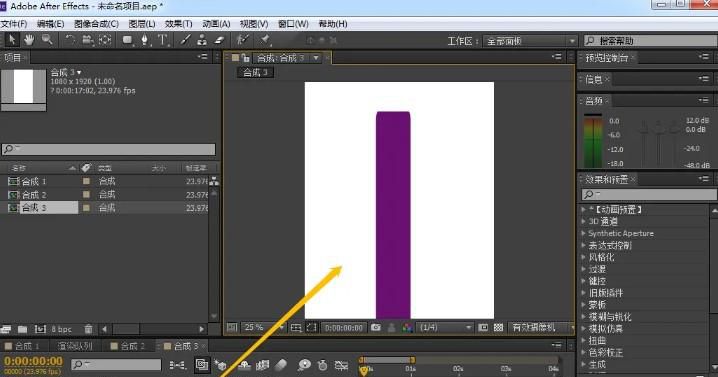This screenshot has width=718, height=377.
Task: Create a new composition from Project panel
Action: point(40,329)
